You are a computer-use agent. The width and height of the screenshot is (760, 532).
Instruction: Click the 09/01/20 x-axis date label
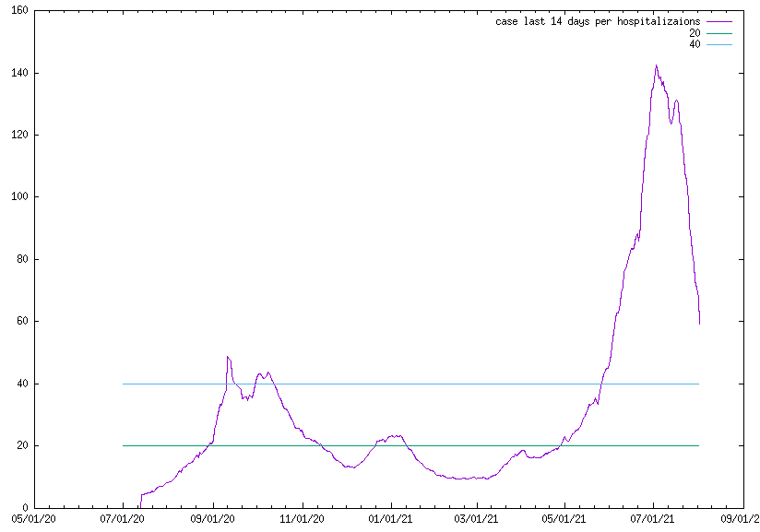tap(214, 519)
